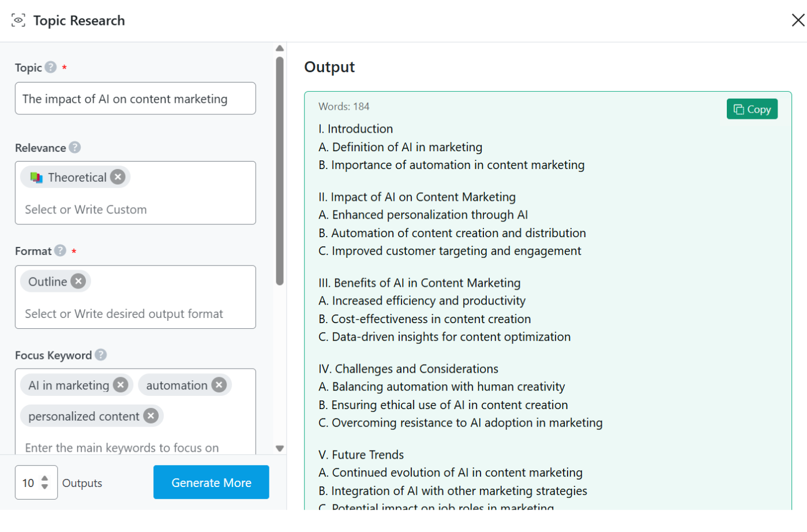Click the Focus Keyword help icon
This screenshot has height=532, width=807.
coord(101,355)
